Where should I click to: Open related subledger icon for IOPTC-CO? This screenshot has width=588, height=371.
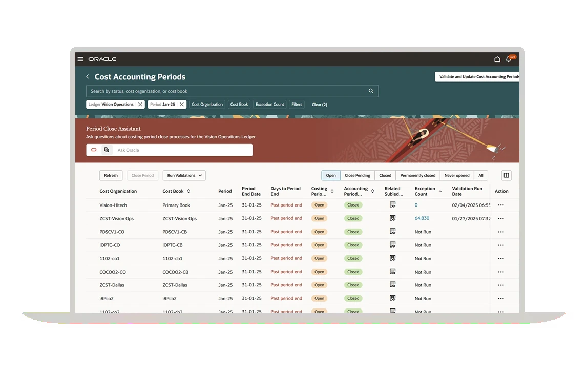[393, 244]
